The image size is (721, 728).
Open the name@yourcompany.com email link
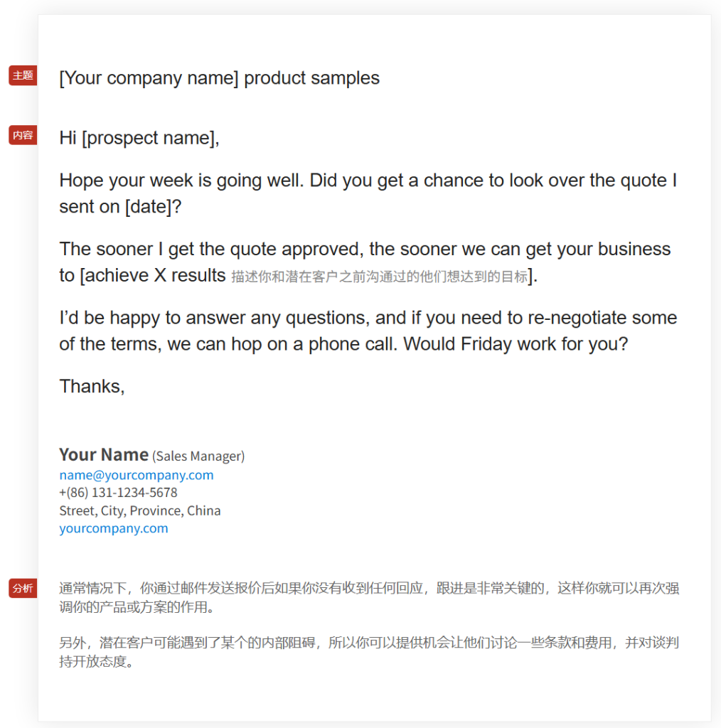pyautogui.click(x=136, y=475)
